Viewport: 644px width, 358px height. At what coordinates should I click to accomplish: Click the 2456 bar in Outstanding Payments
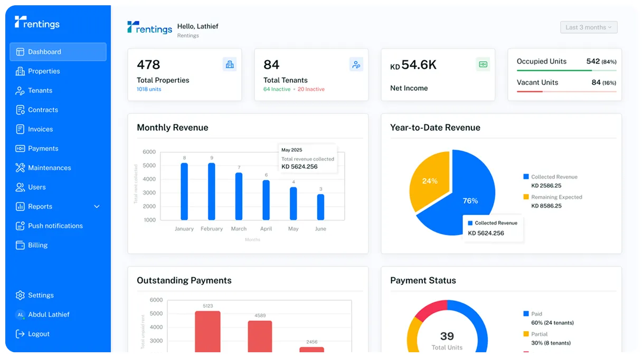[x=312, y=350]
